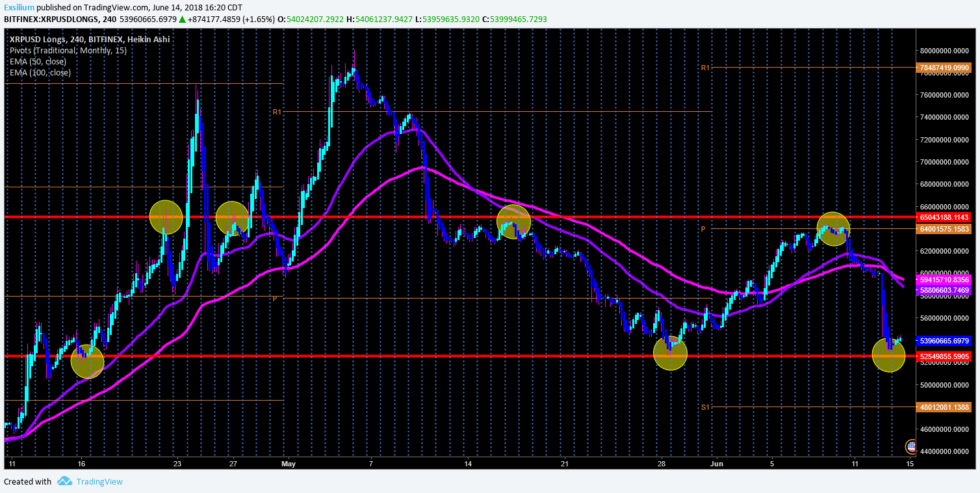Select the EMA (100, close) indicator legend
980x493 pixels.
tap(40, 72)
